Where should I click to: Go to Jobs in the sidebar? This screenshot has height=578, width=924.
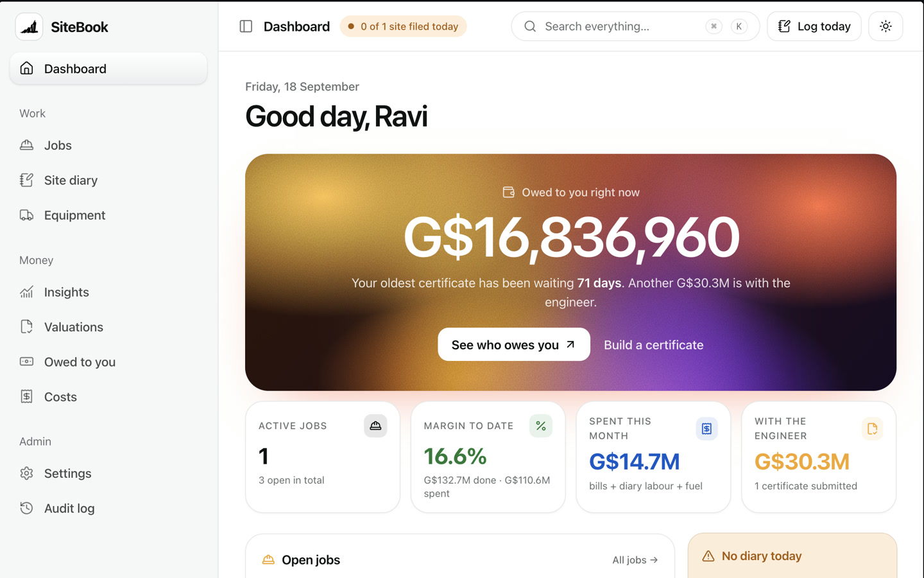[108, 145]
